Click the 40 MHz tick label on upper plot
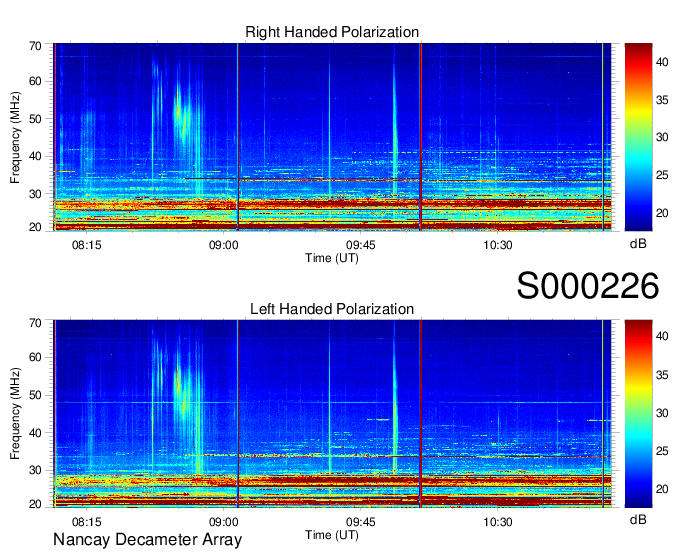Image resolution: width=680 pixels, height=552 pixels. [x=35, y=156]
